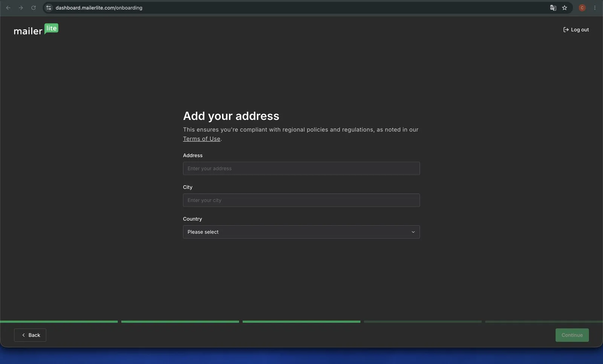This screenshot has width=603, height=364.
Task: Open the Country dropdown
Action: pos(301,232)
